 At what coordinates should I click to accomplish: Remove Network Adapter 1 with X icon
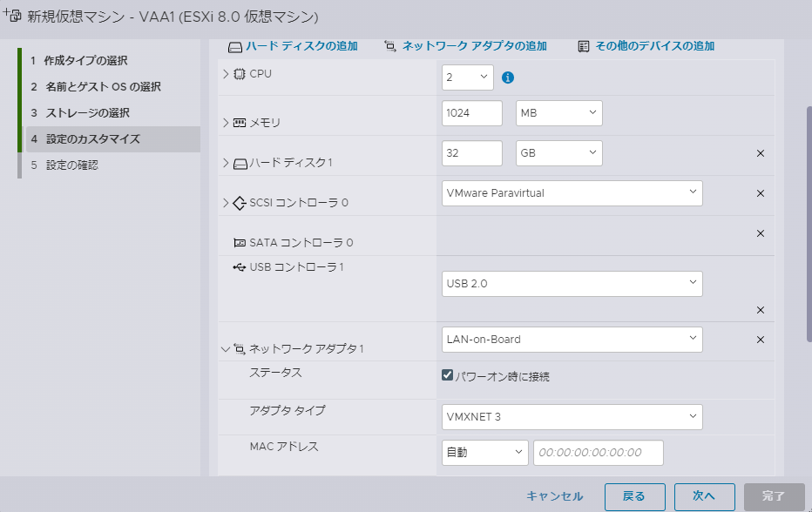click(760, 340)
